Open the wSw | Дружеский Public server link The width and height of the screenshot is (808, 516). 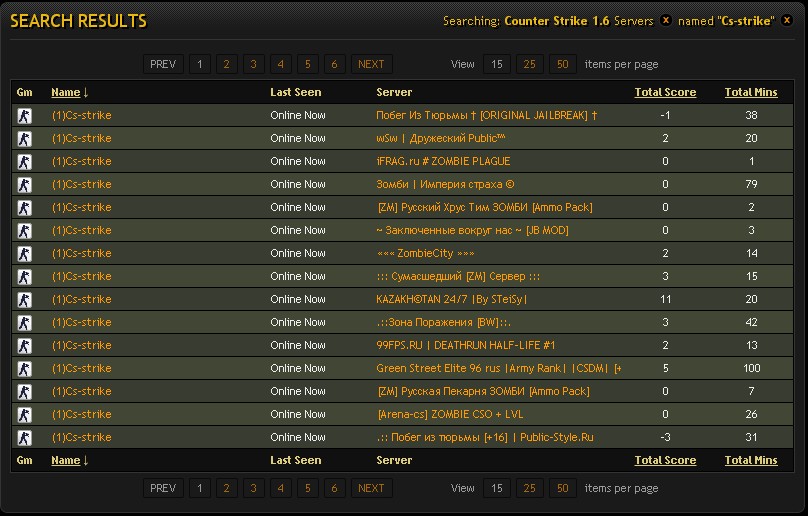point(441,139)
